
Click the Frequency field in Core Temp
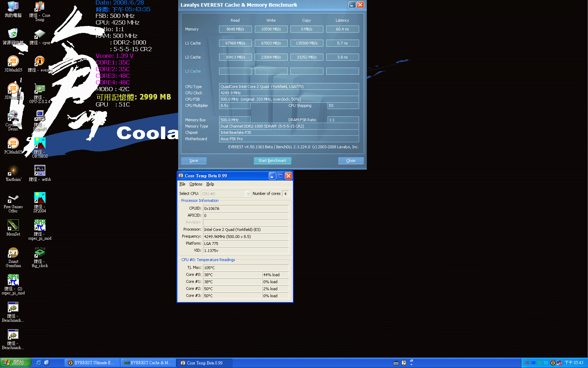(x=246, y=237)
